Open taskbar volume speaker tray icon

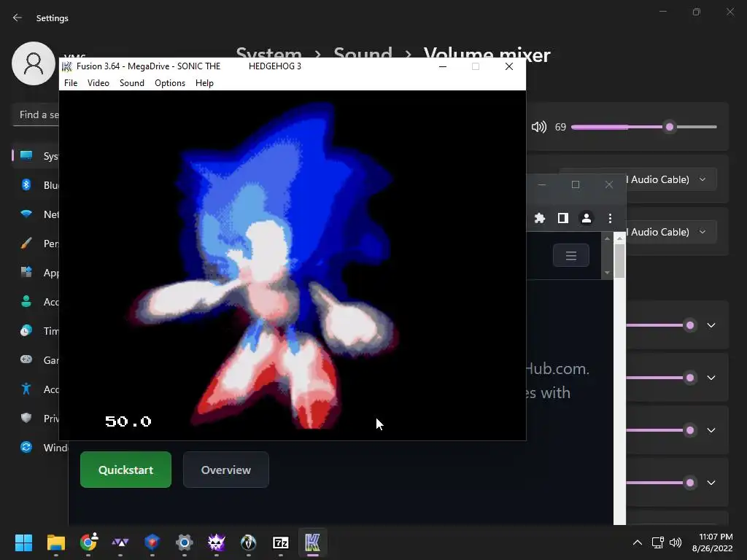(675, 542)
